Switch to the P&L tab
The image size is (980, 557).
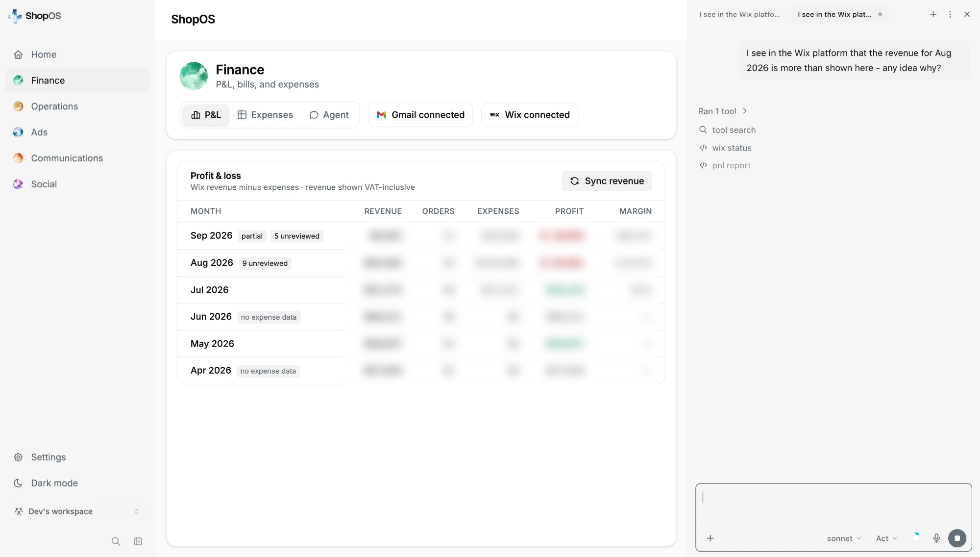coord(206,115)
